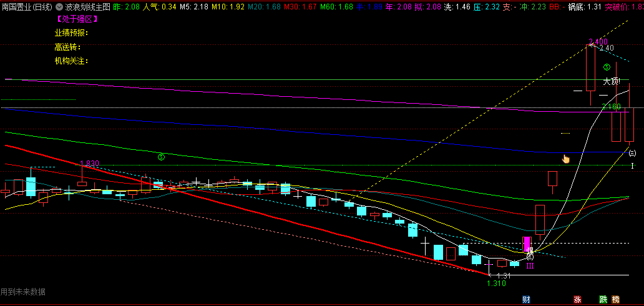Click the green 2.160 price label
This screenshot has height=306, width=644.
click(611, 107)
